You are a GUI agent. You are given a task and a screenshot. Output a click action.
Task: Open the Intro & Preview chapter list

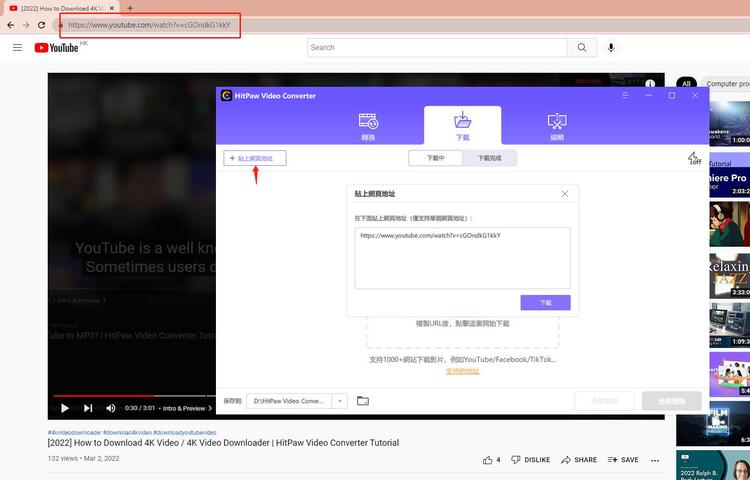[188, 408]
